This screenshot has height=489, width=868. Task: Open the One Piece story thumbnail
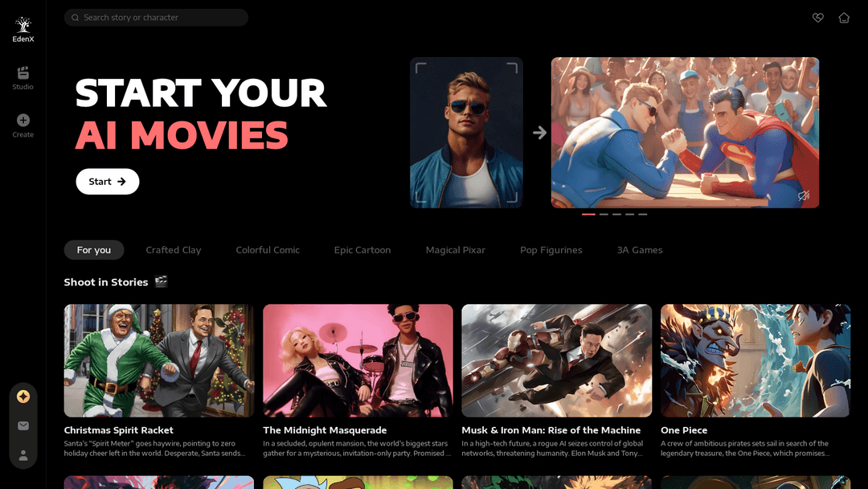pyautogui.click(x=755, y=360)
